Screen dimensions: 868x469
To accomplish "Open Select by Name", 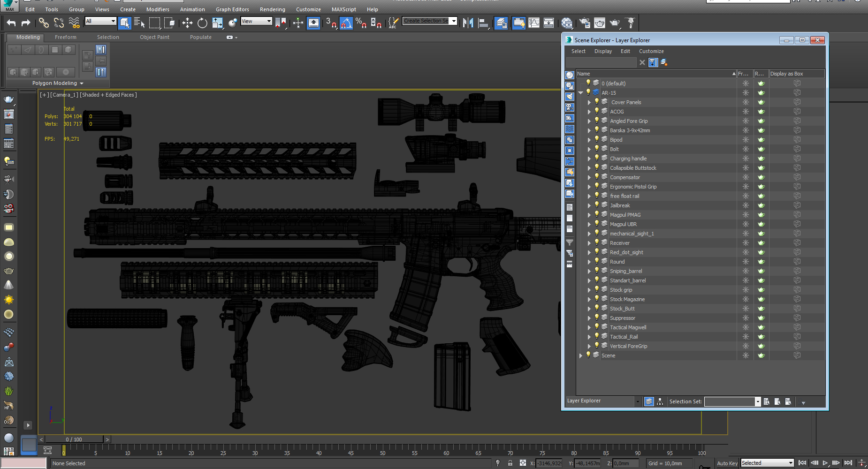I will click(x=139, y=22).
